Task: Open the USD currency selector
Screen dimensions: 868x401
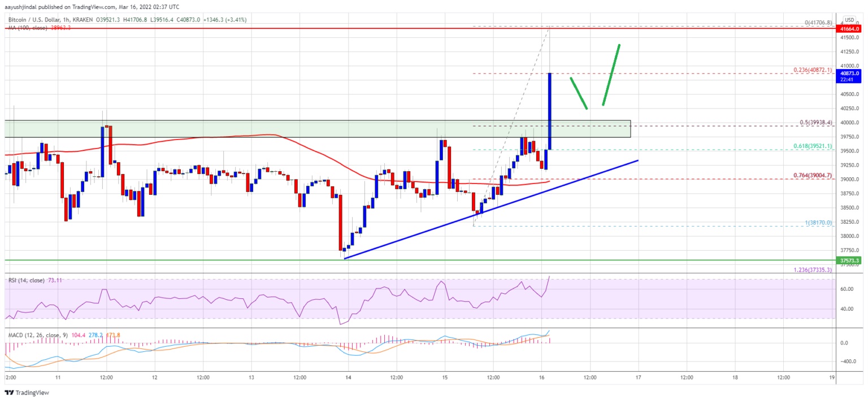Action: pyautogui.click(x=849, y=20)
